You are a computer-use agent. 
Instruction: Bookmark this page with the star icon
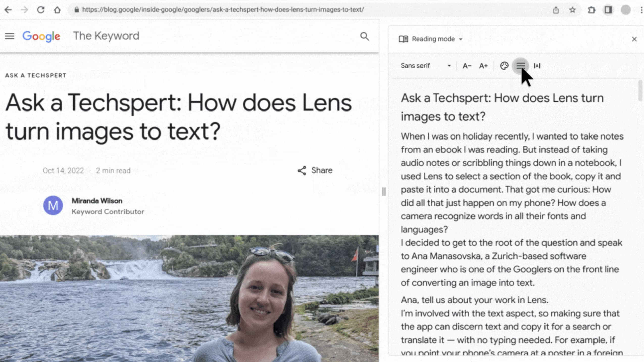click(x=572, y=10)
